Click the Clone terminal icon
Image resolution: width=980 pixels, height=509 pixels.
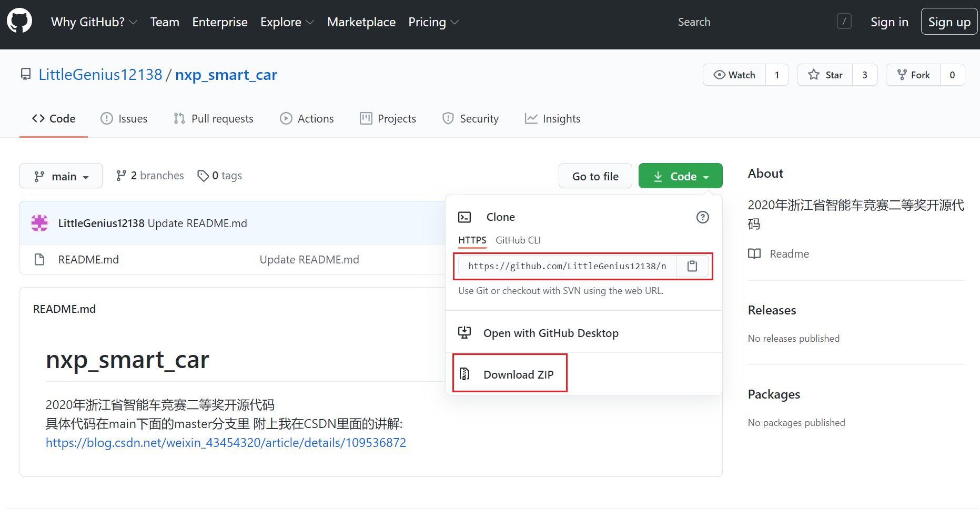(x=464, y=217)
